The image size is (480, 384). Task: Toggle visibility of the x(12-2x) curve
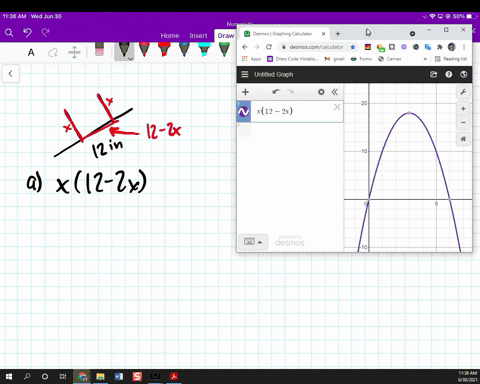click(x=244, y=112)
